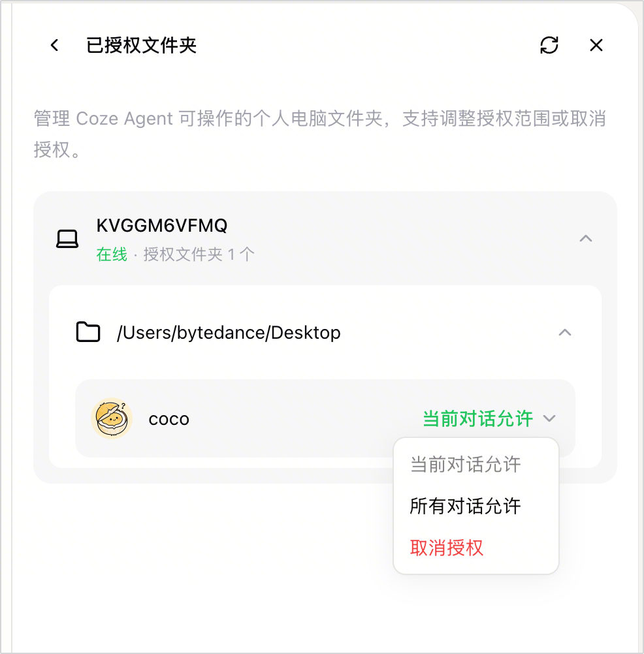Screen dimensions: 644x654
Task: Collapse the KVGGM6VFMQ device section
Action: 586,239
